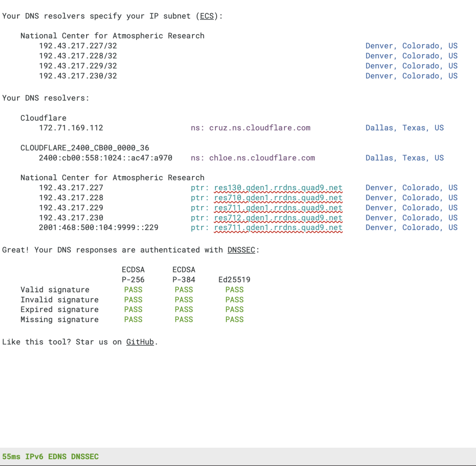Click the ptr link beside 2001:468:500:104:9999::229
The width and height of the screenshot is (476, 466).
coord(278,228)
